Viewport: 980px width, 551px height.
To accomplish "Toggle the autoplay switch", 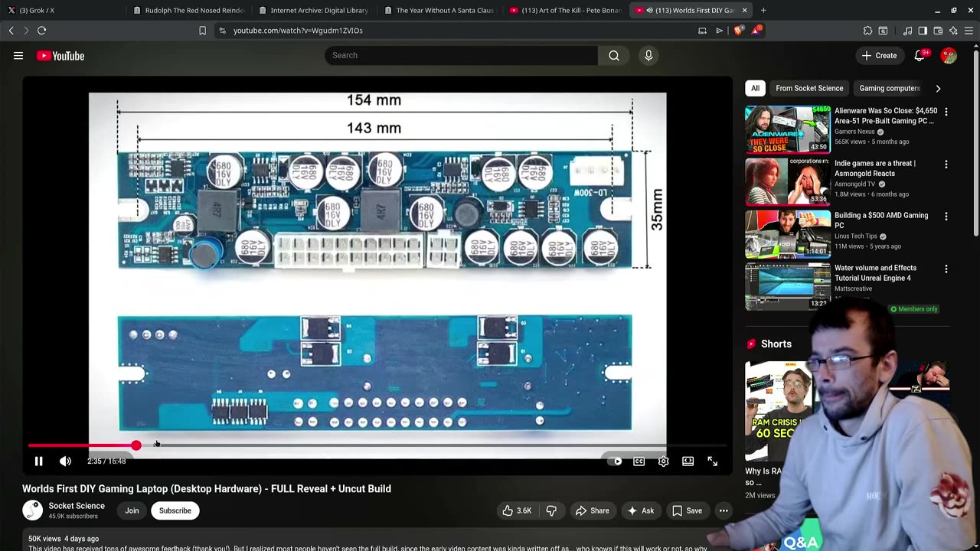I will [615, 461].
